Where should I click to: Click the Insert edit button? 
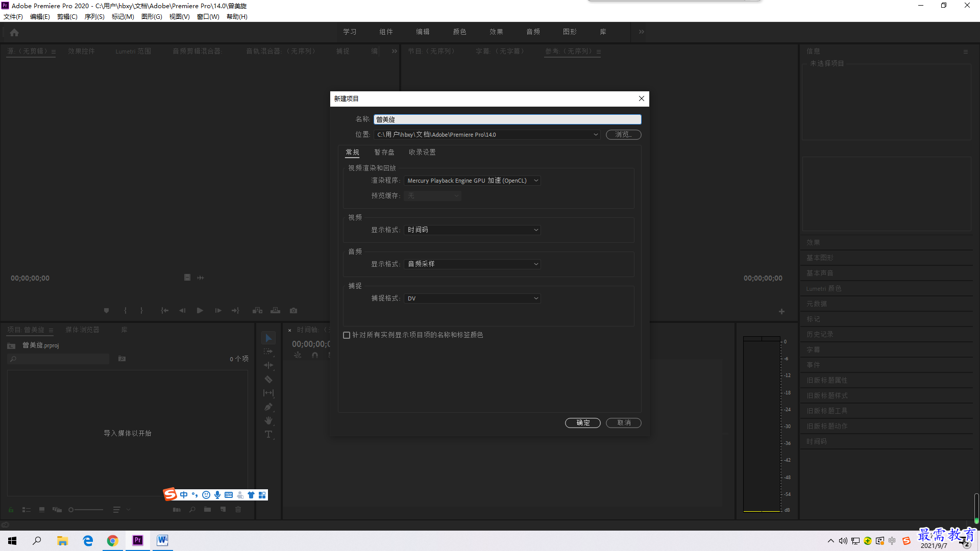[257, 310]
